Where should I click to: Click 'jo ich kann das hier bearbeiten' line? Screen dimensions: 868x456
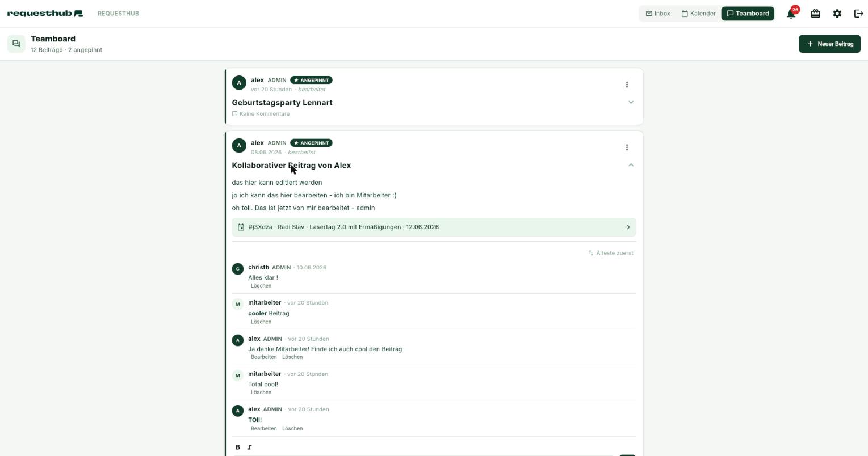314,195
